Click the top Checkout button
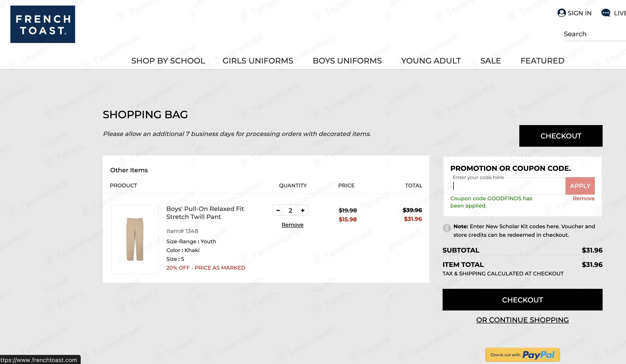The width and height of the screenshot is (626, 364). pos(561,136)
